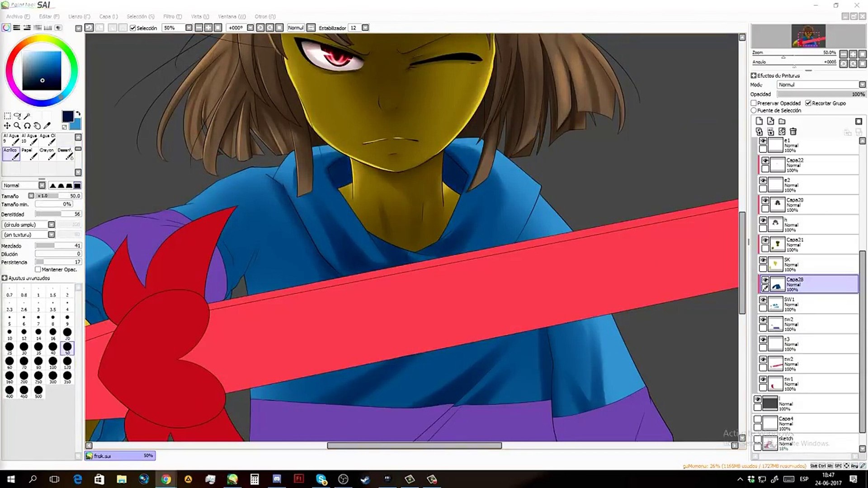Image resolution: width=868 pixels, height=488 pixels.
Task: Click the new normal layer icon
Action: tap(759, 121)
